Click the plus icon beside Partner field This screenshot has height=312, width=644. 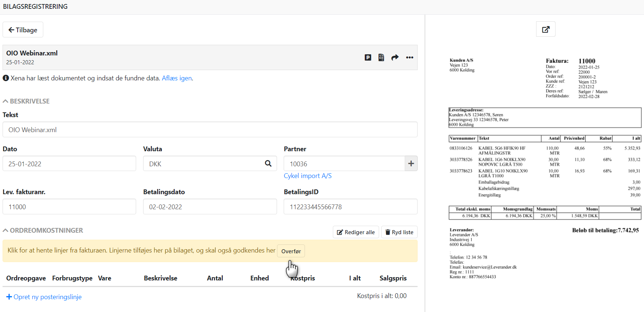(x=411, y=164)
